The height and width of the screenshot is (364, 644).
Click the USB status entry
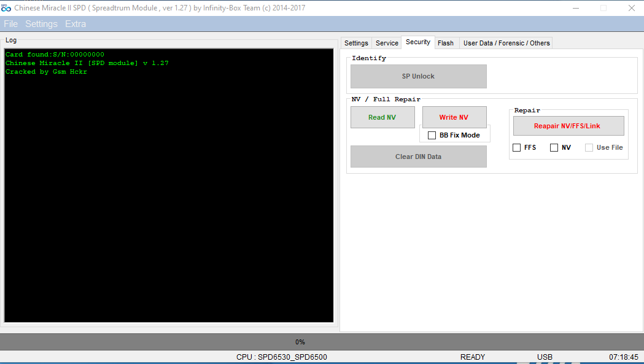[545, 357]
